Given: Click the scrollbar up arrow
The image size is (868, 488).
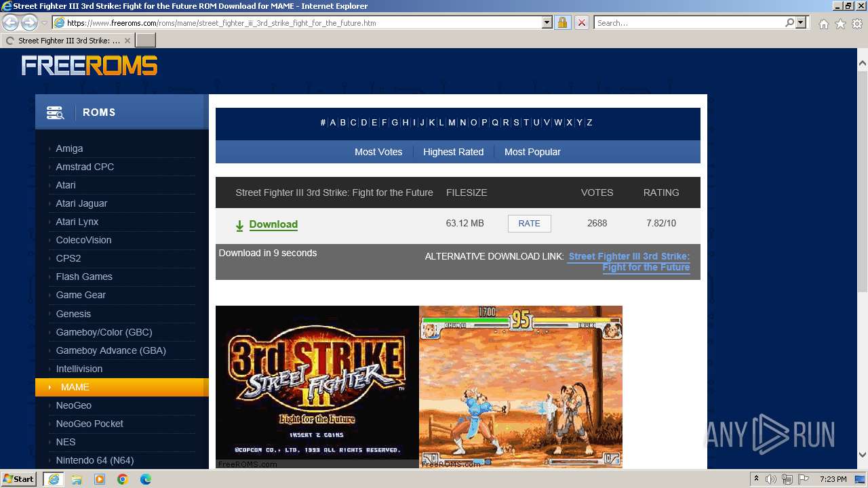Looking at the screenshot, I should 863,63.
